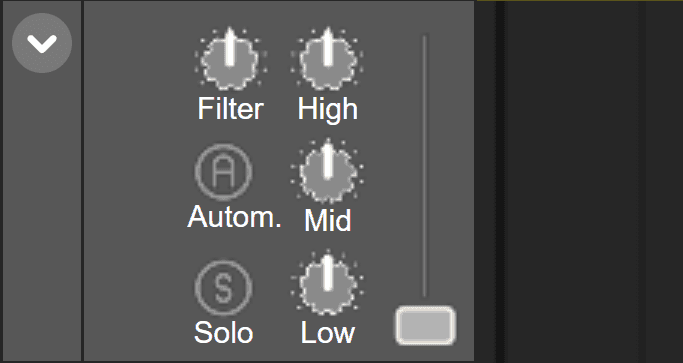Click the empty panel area left of Filter
The image size is (683, 363).
pyautogui.click(x=135, y=181)
